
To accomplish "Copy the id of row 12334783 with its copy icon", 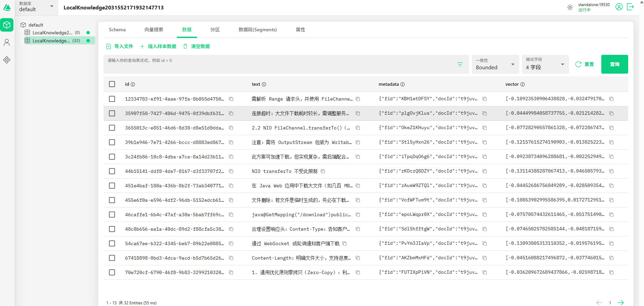I will point(231,99).
